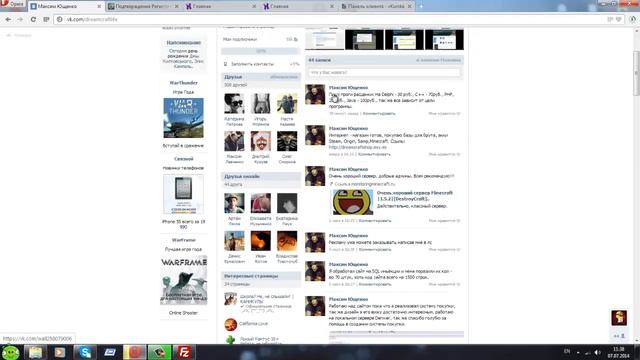Click the EN language indicator in tray

pos(567,351)
